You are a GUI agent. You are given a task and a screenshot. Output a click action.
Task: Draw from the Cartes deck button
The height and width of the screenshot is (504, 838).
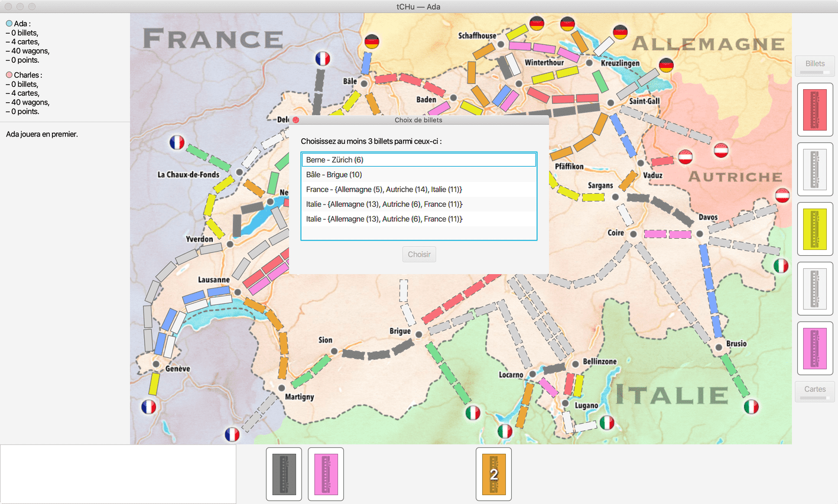[815, 392]
